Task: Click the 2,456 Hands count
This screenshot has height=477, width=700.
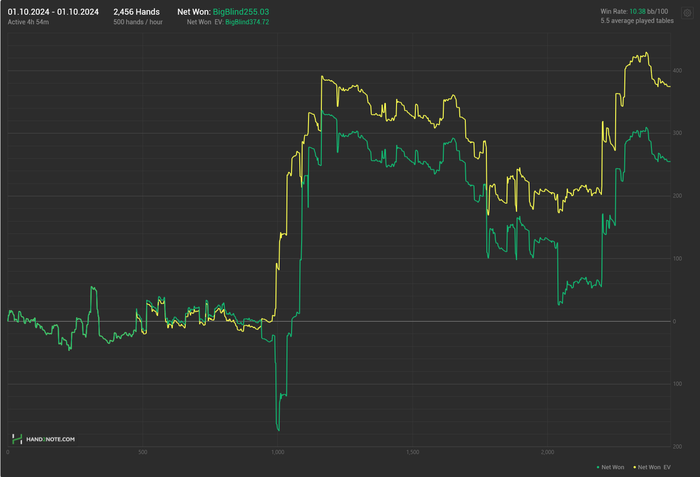Action: (136, 12)
